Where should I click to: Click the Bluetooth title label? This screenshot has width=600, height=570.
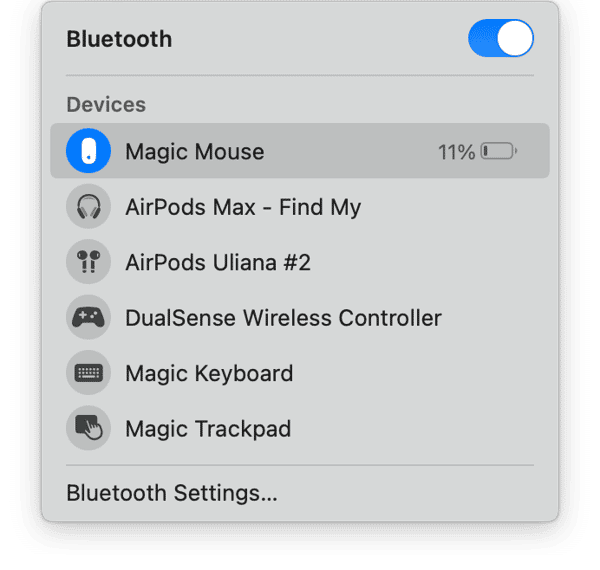click(x=119, y=39)
